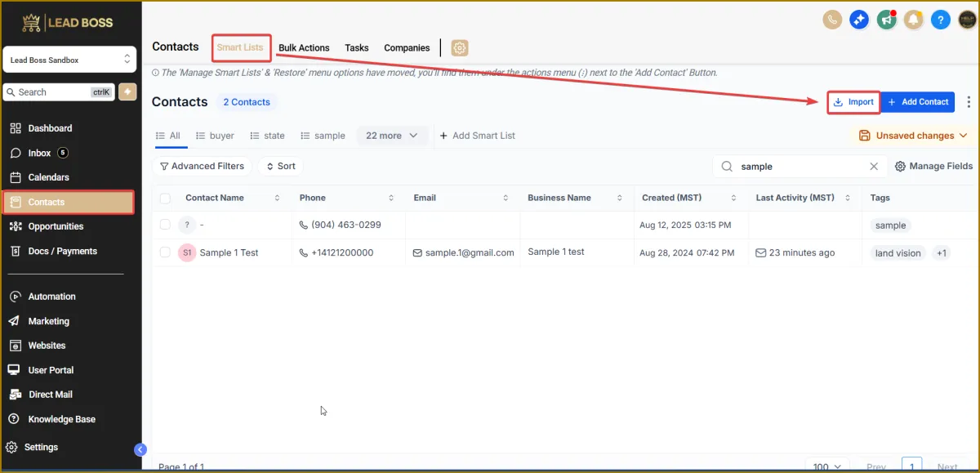Click the contacts search box containing sample

click(x=800, y=166)
